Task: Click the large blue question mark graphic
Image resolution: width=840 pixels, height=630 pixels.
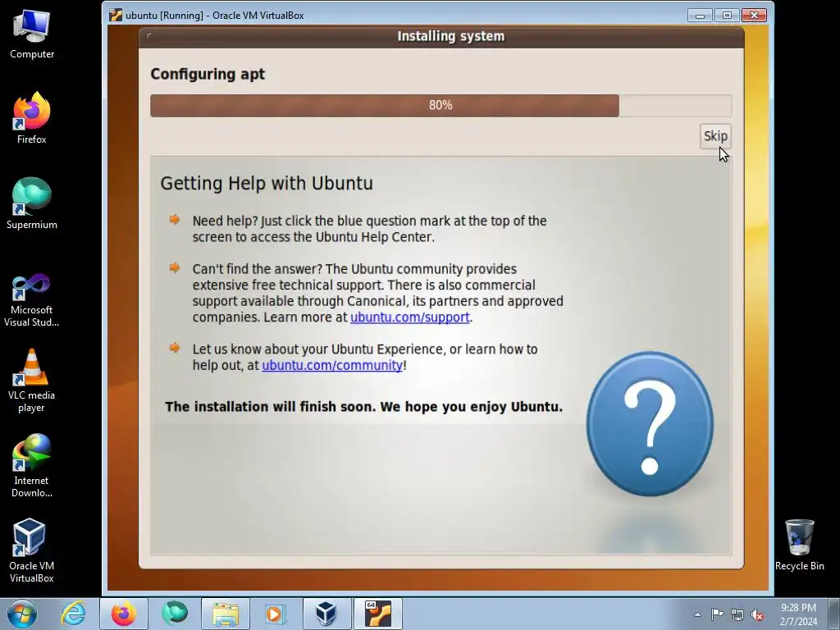Action: 650,424
